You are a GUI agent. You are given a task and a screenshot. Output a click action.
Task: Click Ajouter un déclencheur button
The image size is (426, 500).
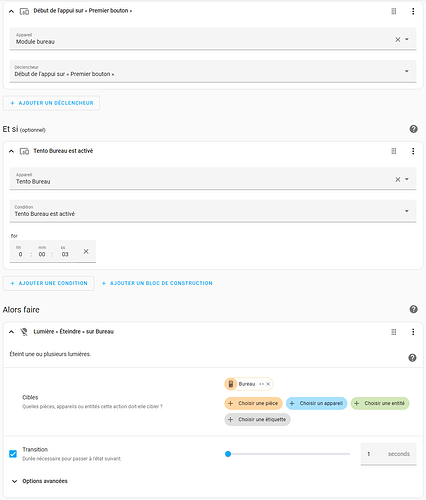51,103
